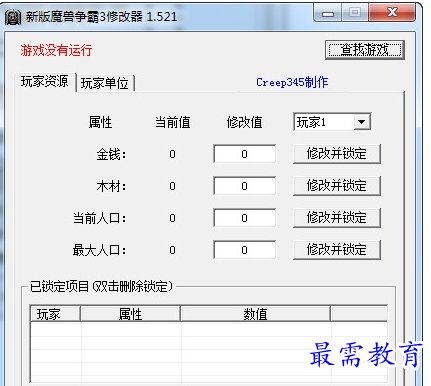Click the 当前值 column label
The image size is (431, 386).
[172, 122]
